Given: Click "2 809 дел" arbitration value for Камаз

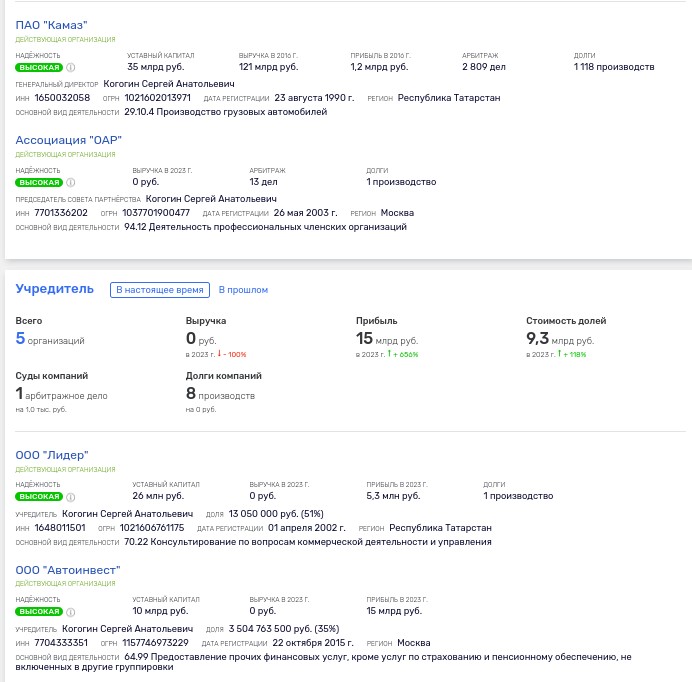Looking at the screenshot, I should pyautogui.click(x=484, y=67).
